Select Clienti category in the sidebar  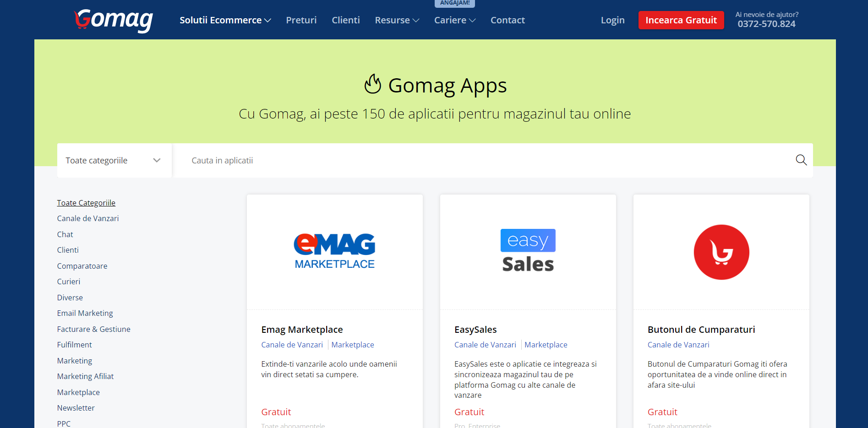(x=68, y=250)
